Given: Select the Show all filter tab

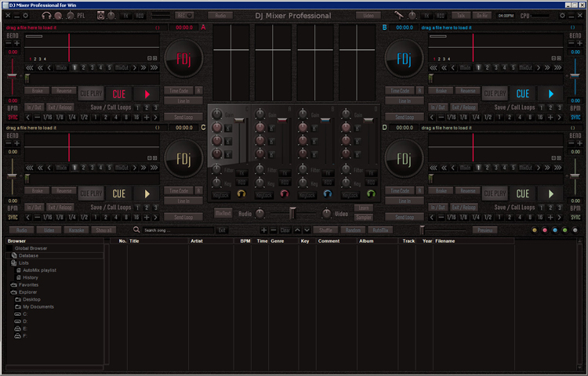Looking at the screenshot, I should [x=103, y=230].
